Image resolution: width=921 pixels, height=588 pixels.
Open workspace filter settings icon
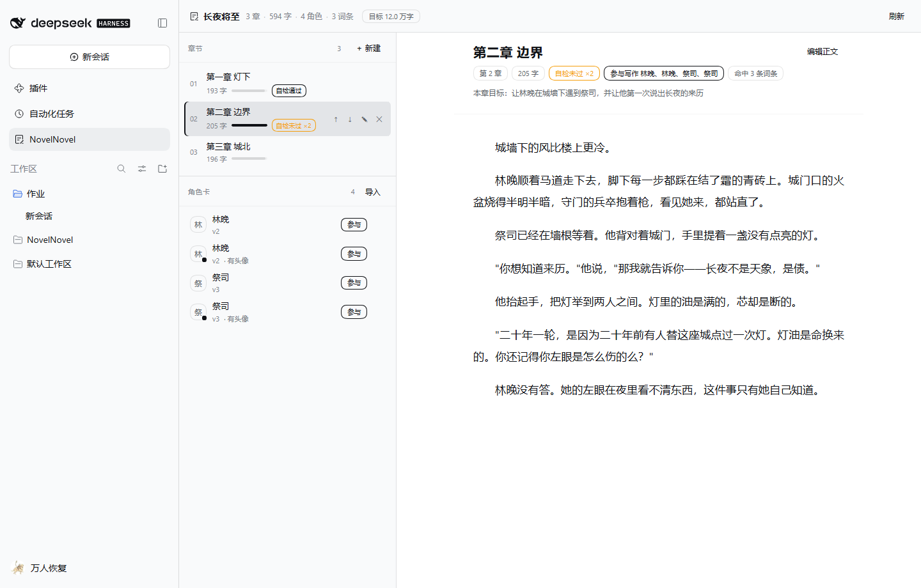[x=142, y=169]
